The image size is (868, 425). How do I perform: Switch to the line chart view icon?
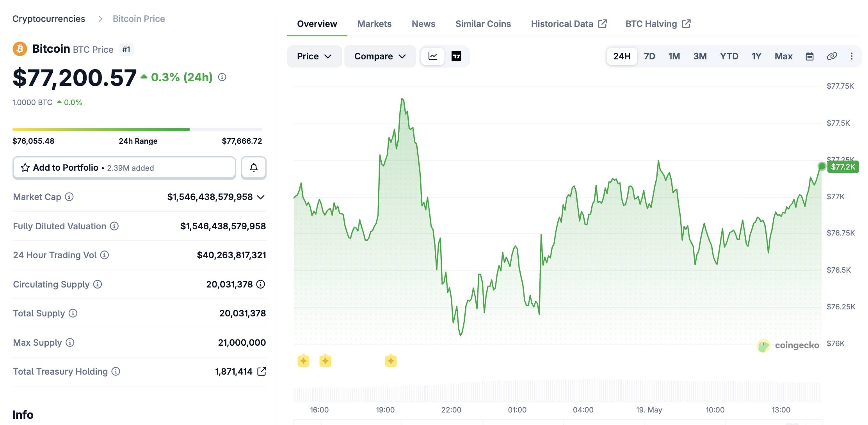pyautogui.click(x=433, y=56)
